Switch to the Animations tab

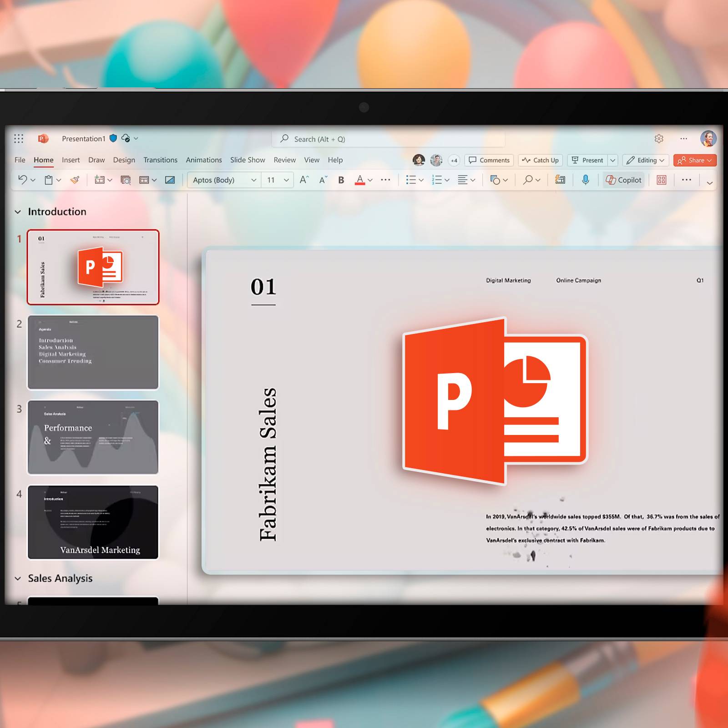(x=204, y=160)
